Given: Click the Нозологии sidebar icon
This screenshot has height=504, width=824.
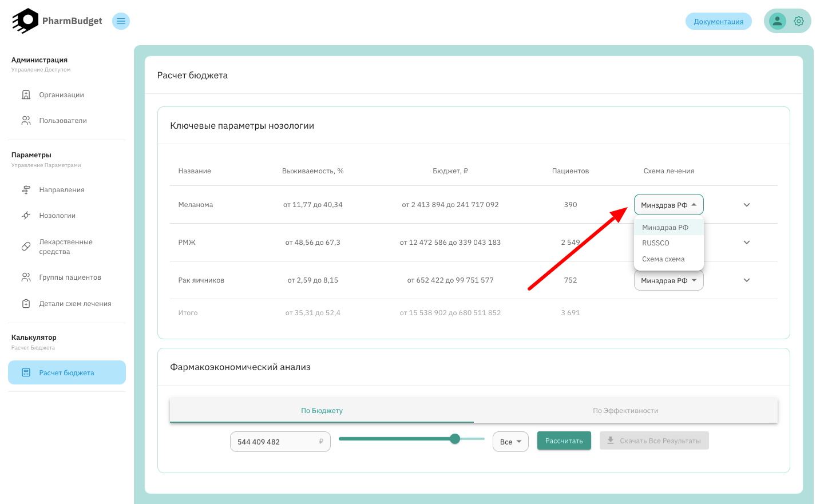Looking at the screenshot, I should click(x=26, y=216).
